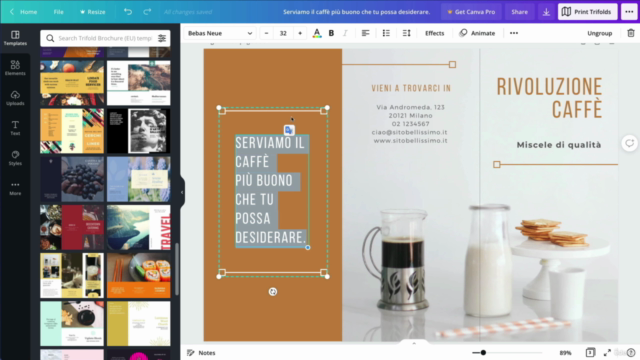This screenshot has width=640, height=360.
Task: Redo the last change
Action: (147, 12)
